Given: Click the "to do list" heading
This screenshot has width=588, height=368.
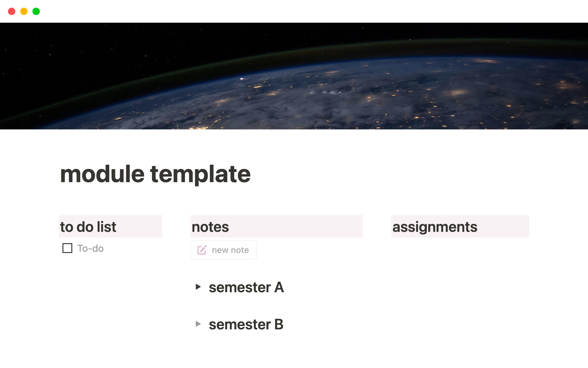Looking at the screenshot, I should pos(88,227).
